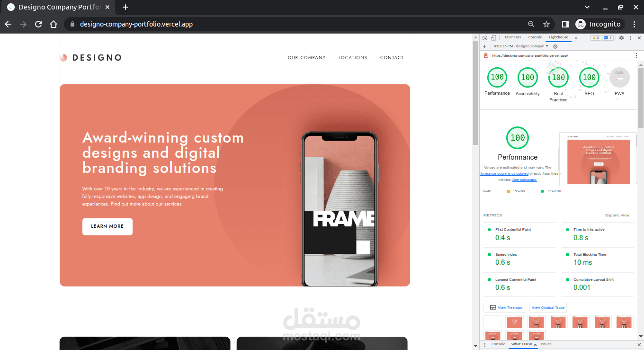Reload the page with the refresh icon
The image size is (644, 350).
pos(38,24)
